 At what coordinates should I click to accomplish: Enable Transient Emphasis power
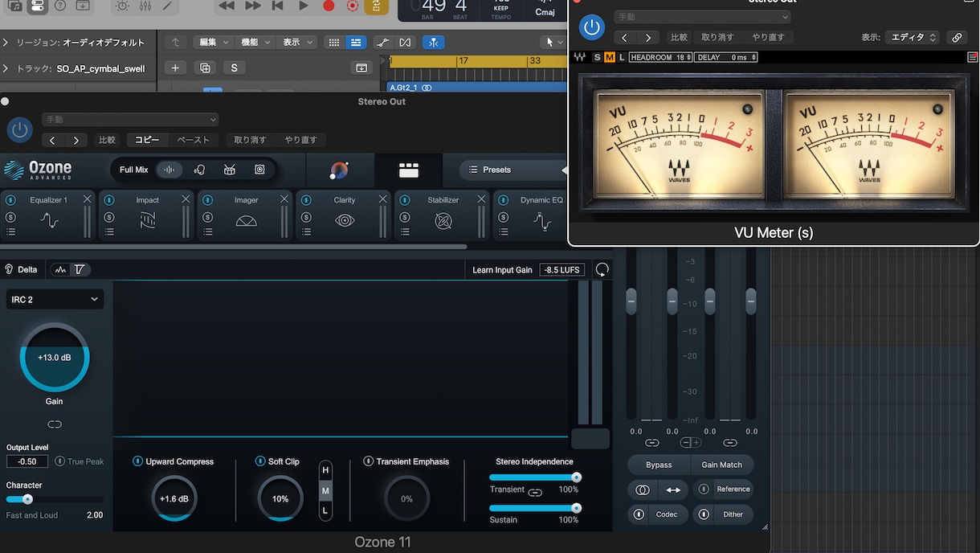click(x=368, y=461)
